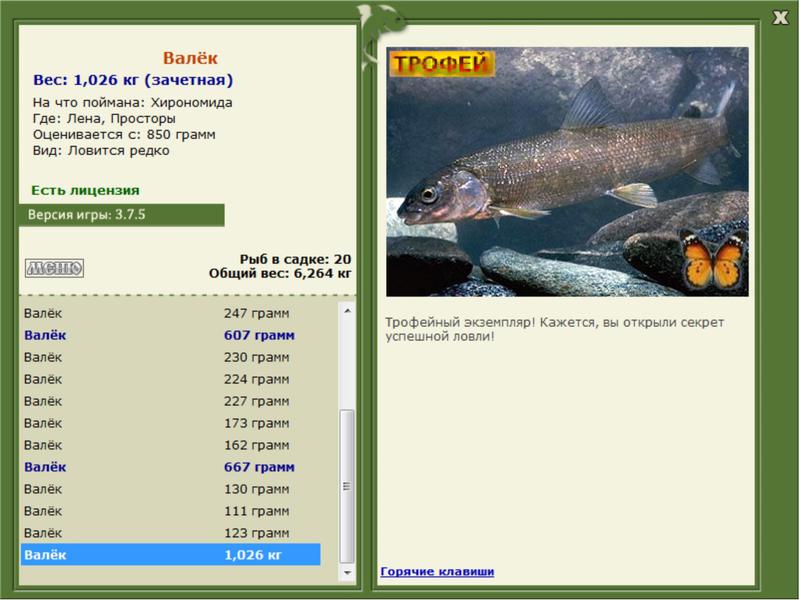Select the highlighted Валёк 1,026 кг row
The image size is (800, 600).
point(170,555)
